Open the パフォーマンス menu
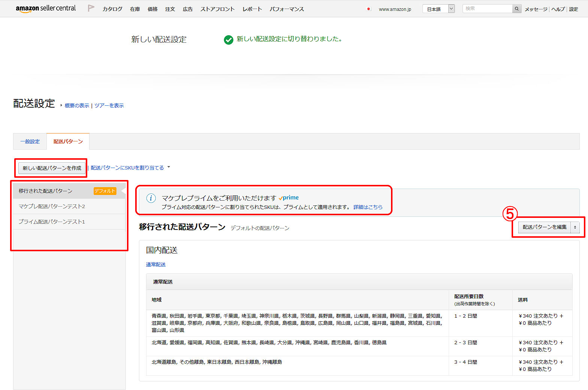 (x=287, y=9)
